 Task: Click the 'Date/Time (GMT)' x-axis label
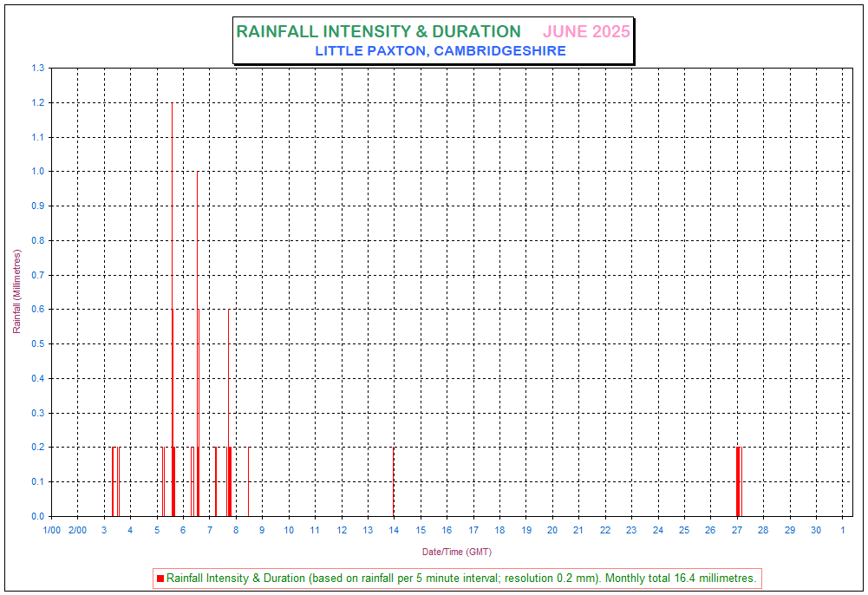(457, 552)
